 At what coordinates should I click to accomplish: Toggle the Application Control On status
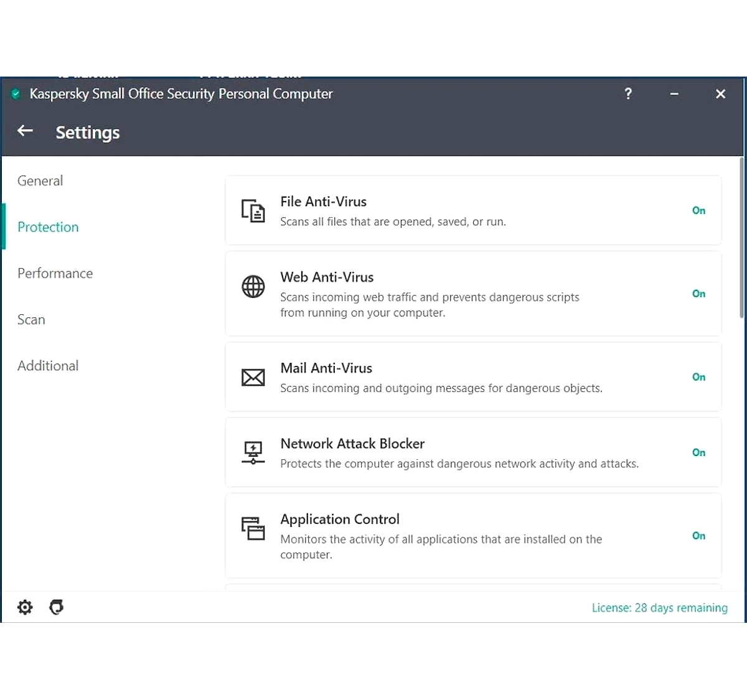point(698,536)
